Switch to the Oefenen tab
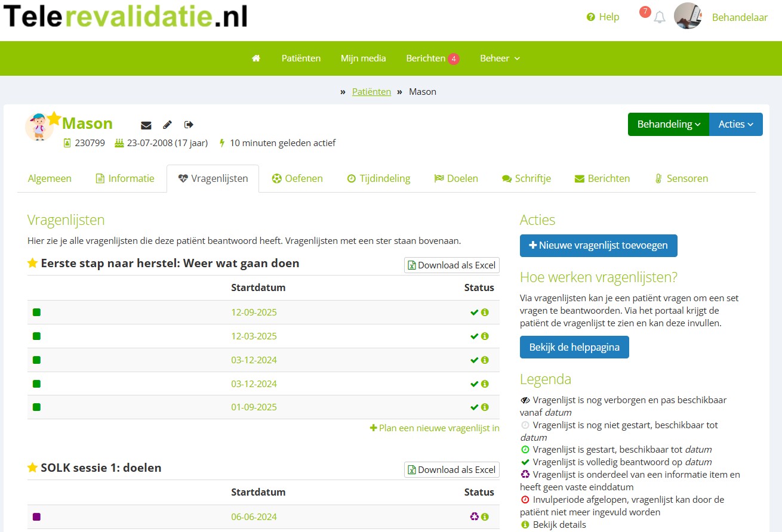This screenshot has height=532, width=782. (x=297, y=178)
